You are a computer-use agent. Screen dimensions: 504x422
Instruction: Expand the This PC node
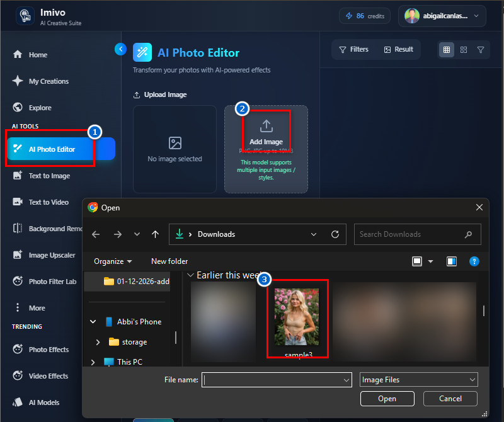point(93,362)
